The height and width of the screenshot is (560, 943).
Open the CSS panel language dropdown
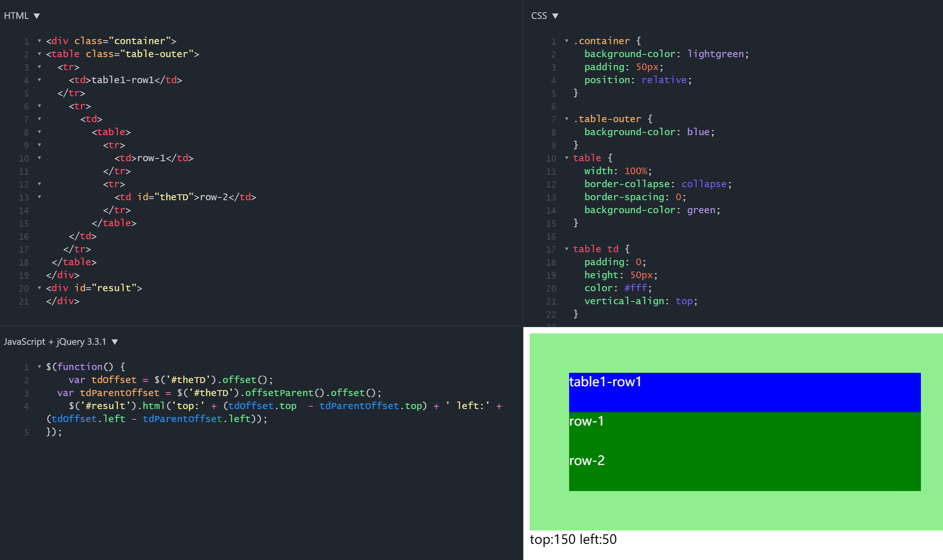pyautogui.click(x=545, y=16)
